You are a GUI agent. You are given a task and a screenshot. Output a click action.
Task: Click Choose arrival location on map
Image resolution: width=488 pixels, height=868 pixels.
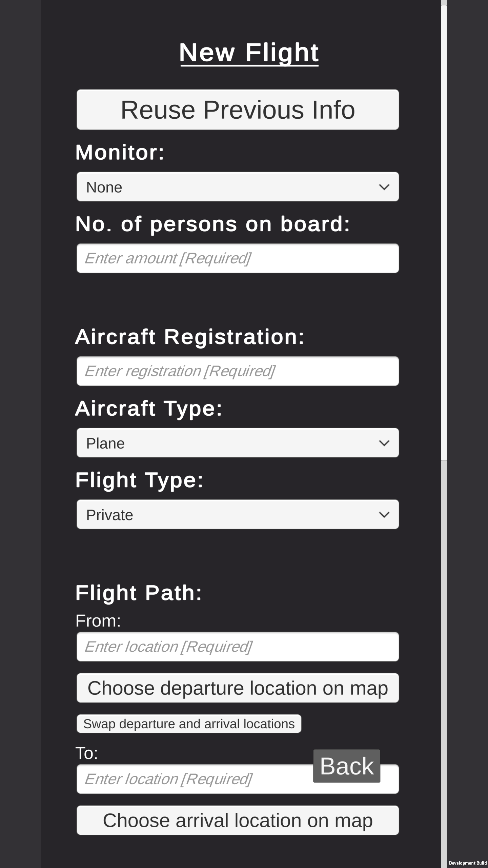(x=238, y=821)
